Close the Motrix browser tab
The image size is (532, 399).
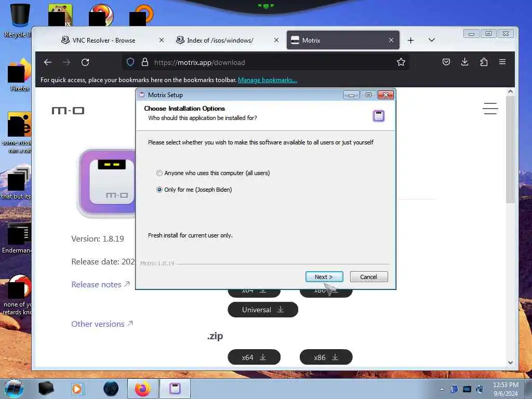(x=391, y=40)
